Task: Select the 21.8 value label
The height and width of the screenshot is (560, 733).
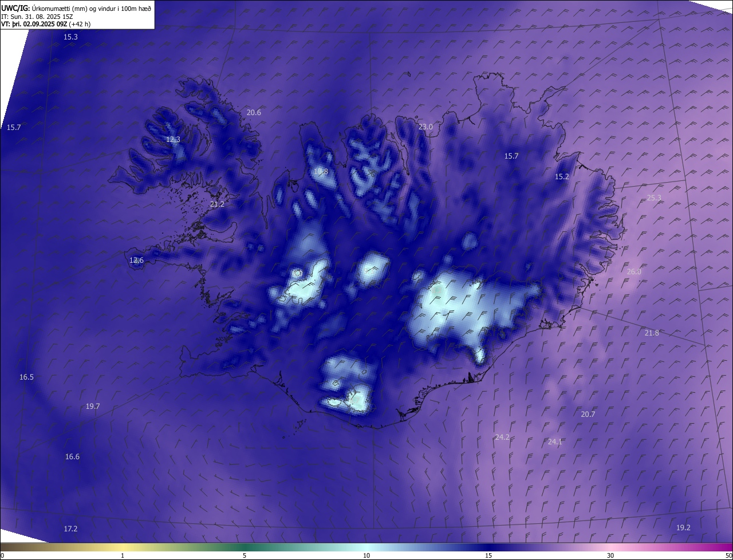Action: [x=652, y=333]
